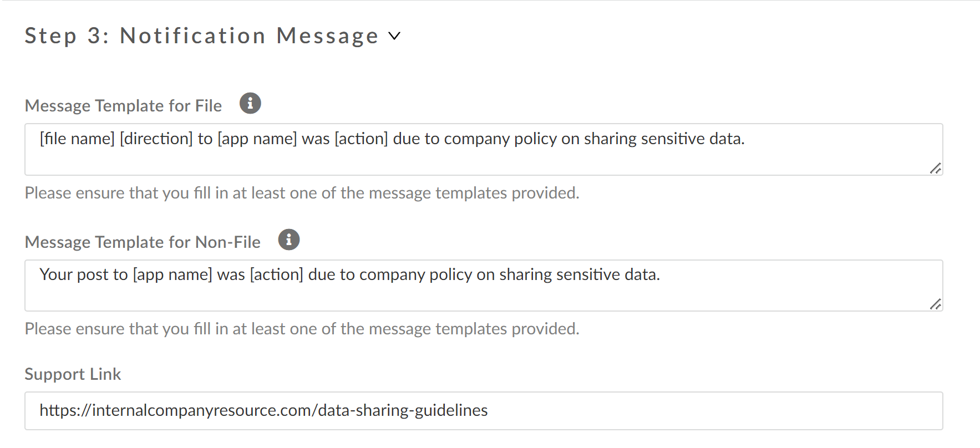Grab the Non-File template textarea resize handle

click(x=936, y=304)
